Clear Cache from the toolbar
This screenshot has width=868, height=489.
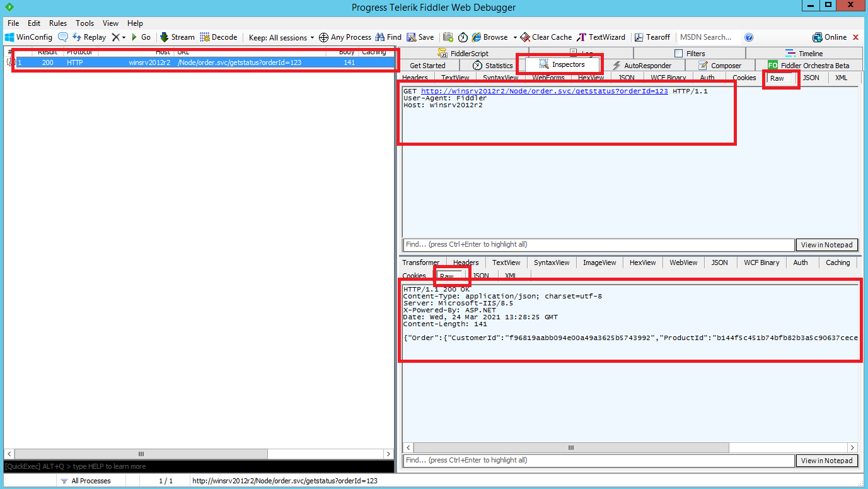546,37
